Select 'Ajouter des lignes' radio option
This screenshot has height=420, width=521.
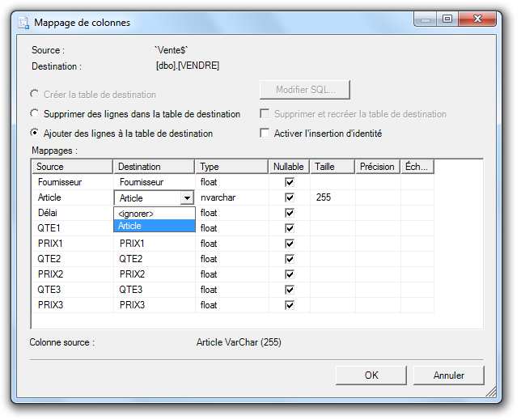click(35, 134)
